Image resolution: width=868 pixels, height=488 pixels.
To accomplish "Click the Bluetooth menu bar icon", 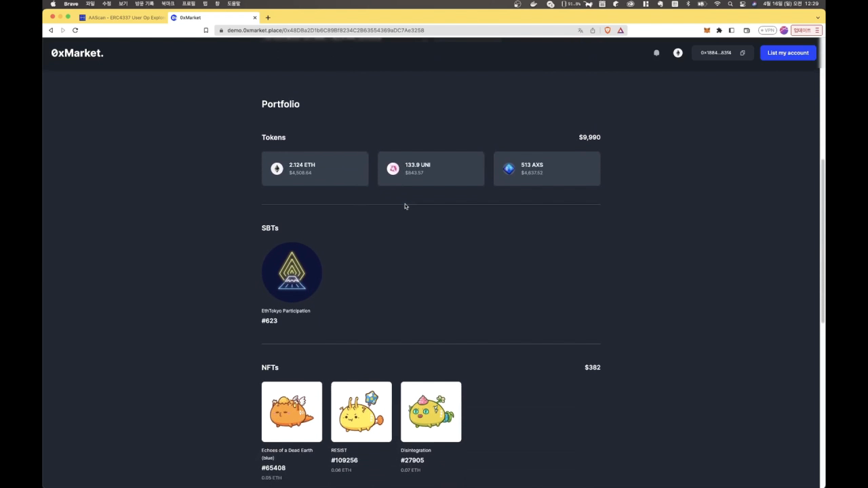I will [x=688, y=4].
